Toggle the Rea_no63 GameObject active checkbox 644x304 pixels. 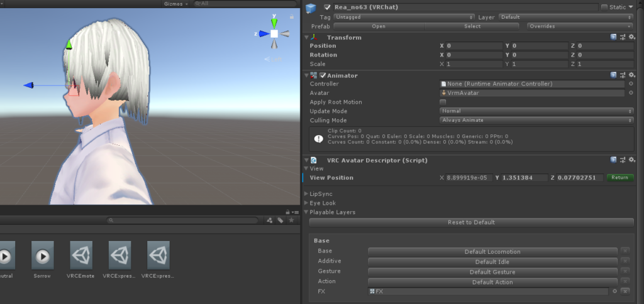(327, 8)
